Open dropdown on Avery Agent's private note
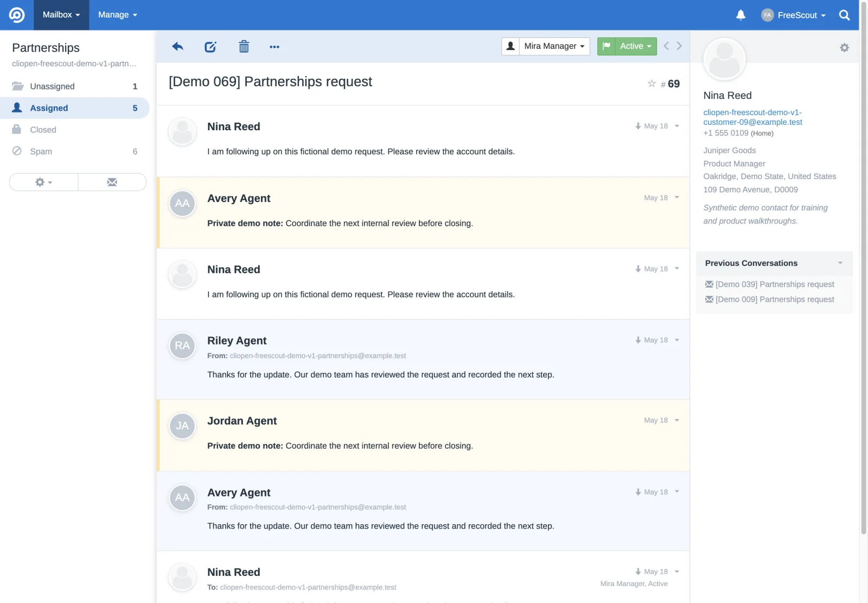The height and width of the screenshot is (603, 868). (676, 198)
